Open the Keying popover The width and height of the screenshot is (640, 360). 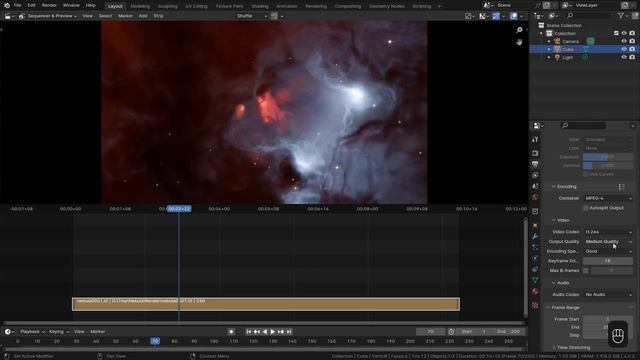(58, 332)
